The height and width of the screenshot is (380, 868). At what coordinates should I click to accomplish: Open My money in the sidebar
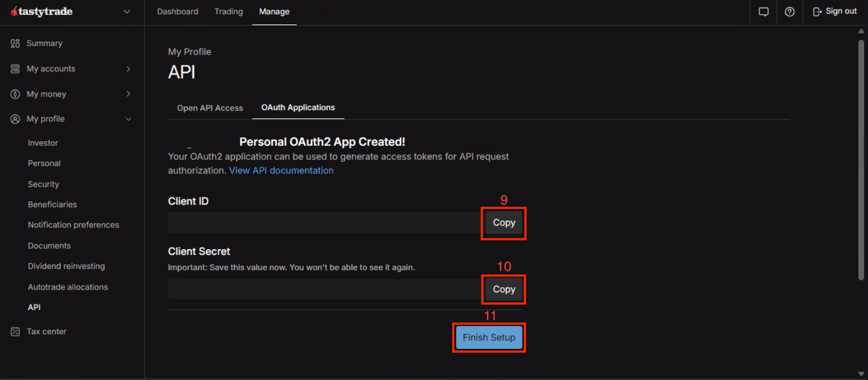tap(46, 94)
